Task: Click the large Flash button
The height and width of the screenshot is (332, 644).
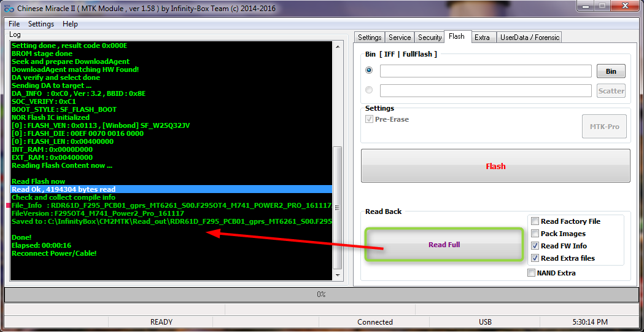Action: click(x=495, y=166)
